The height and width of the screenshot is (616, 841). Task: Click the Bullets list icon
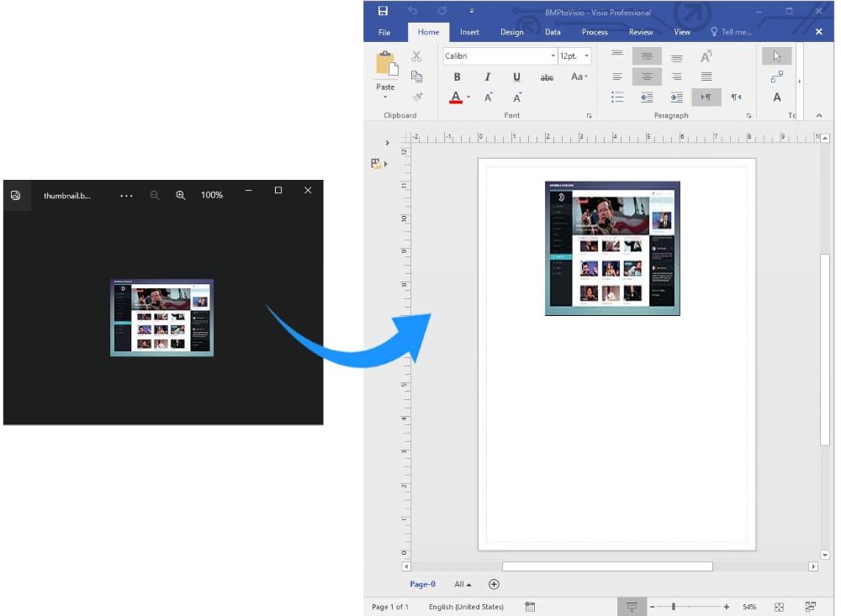[617, 97]
